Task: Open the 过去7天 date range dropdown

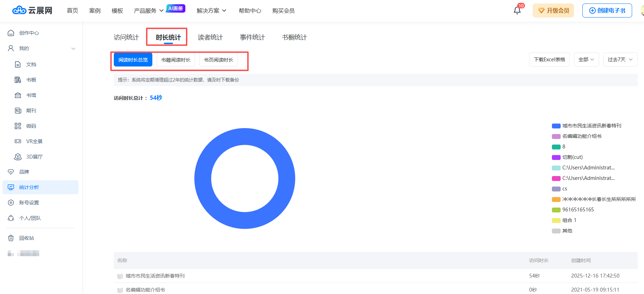Action: (x=620, y=59)
